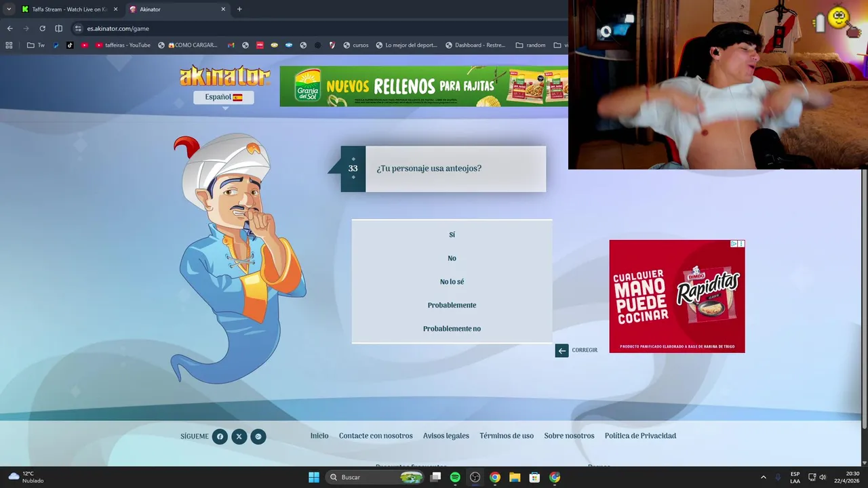Open volume control in system tray

823,477
